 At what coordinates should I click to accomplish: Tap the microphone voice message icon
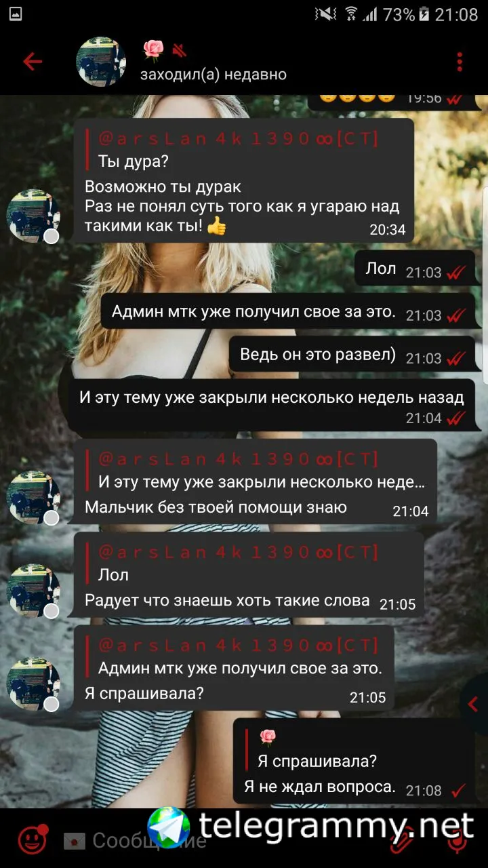[458, 841]
